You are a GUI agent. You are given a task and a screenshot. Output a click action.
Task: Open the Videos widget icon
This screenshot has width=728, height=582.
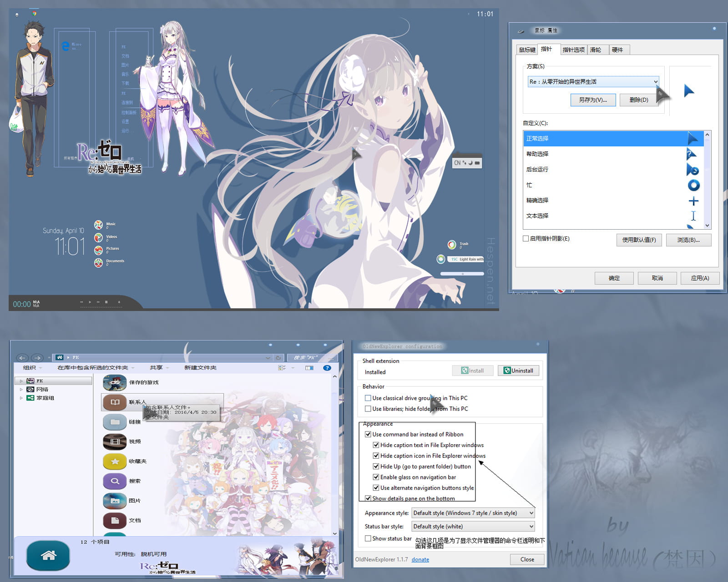point(99,237)
